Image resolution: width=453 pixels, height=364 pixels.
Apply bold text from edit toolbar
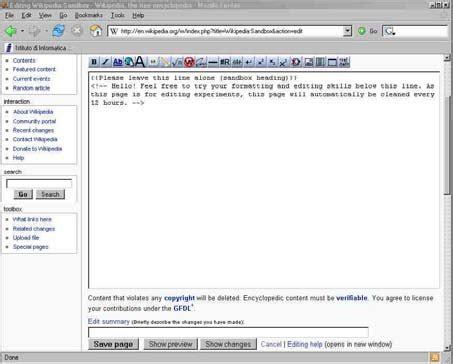coord(94,62)
